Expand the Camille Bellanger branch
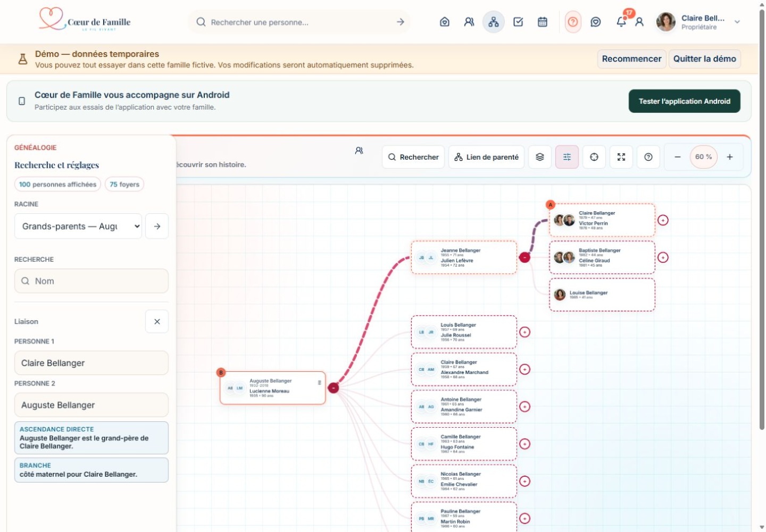 tap(524, 444)
